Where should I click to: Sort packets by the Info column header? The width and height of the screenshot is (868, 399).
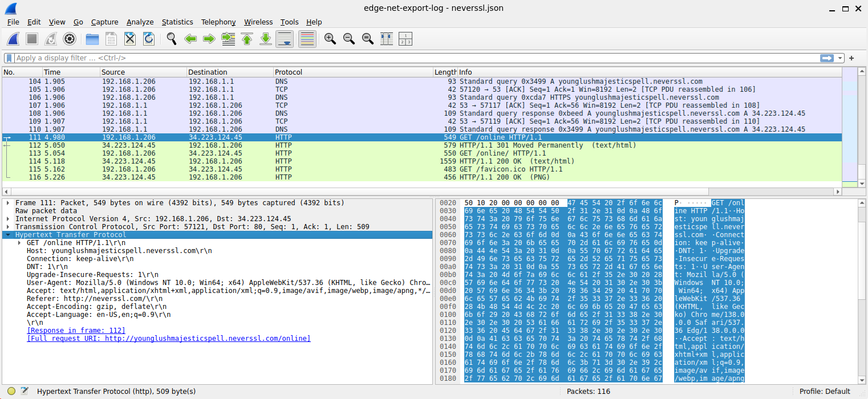pyautogui.click(x=649, y=72)
